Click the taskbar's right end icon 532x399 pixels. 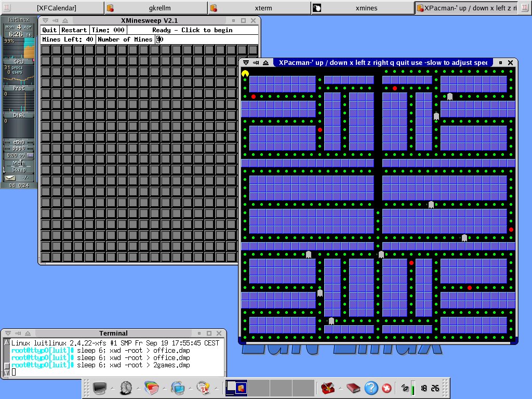(x=525, y=7)
